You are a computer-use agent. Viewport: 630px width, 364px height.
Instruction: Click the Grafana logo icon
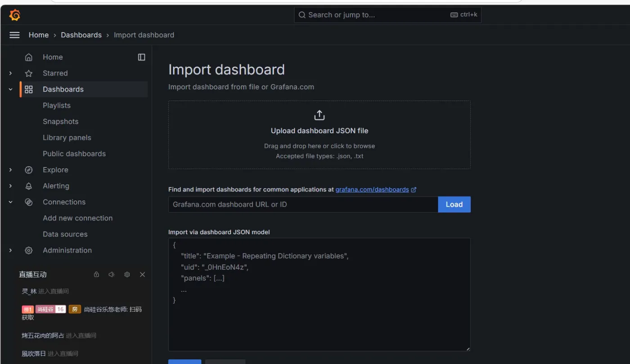15,15
